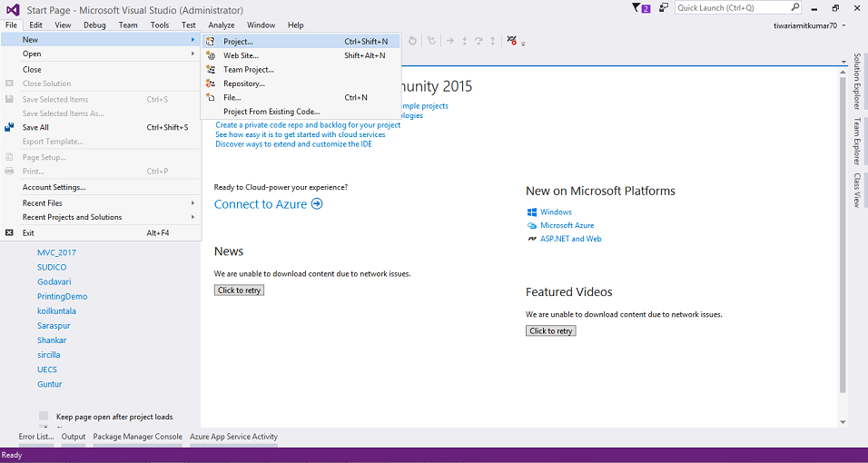Expand the New submenu arrow

193,39
